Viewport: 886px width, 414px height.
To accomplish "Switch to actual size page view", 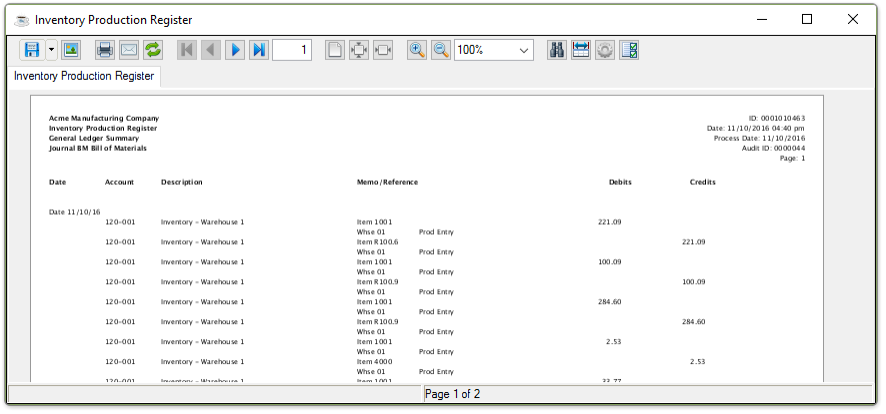I will click(335, 50).
